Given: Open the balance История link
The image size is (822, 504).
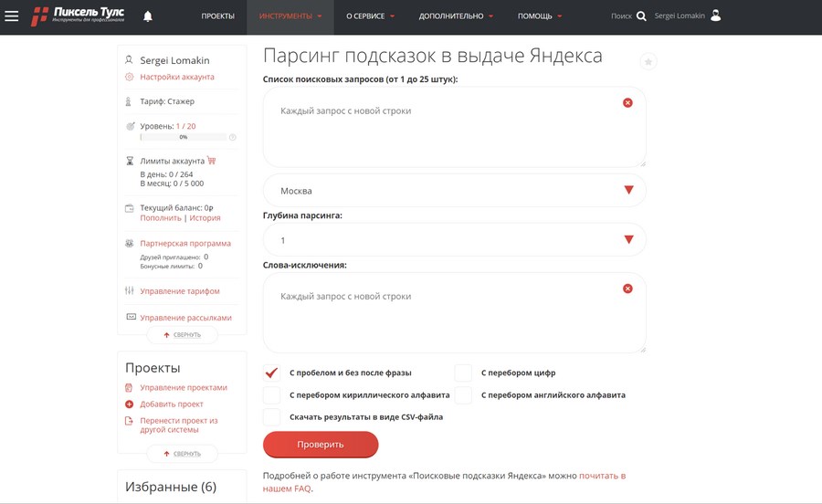Looking at the screenshot, I should point(205,218).
